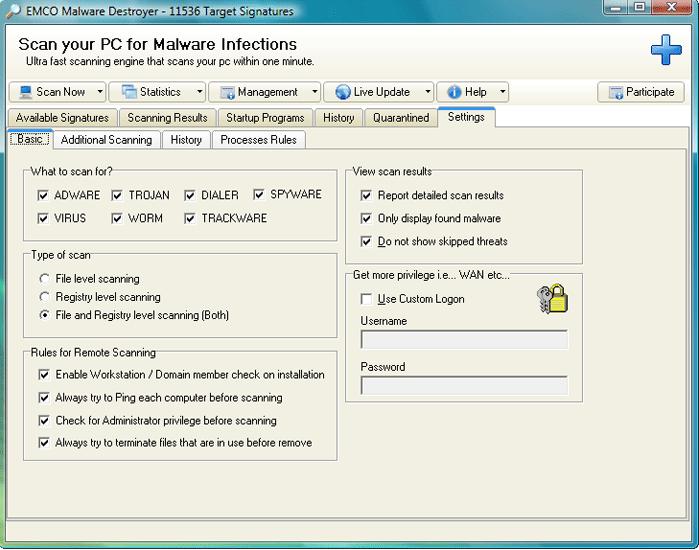Toggle Always try to Ping each computer
This screenshot has height=550, width=699.
[x=44, y=397]
